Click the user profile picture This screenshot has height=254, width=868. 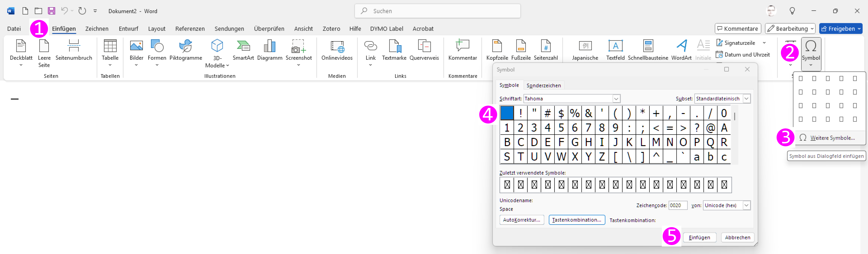click(771, 11)
